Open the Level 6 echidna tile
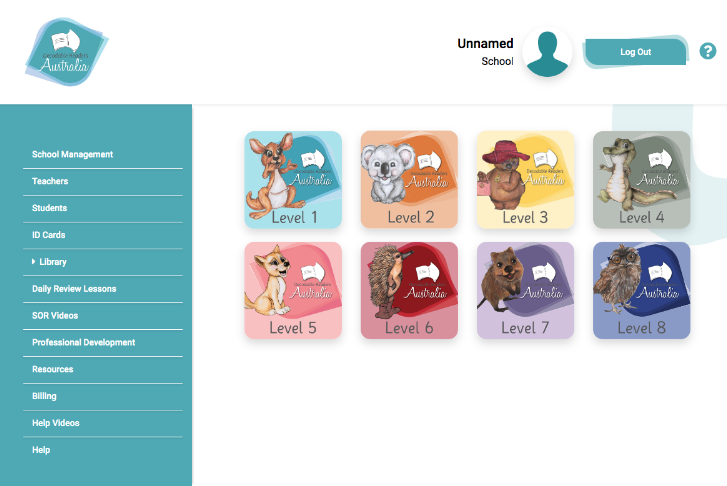Image resolution: width=727 pixels, height=486 pixels. [409, 290]
